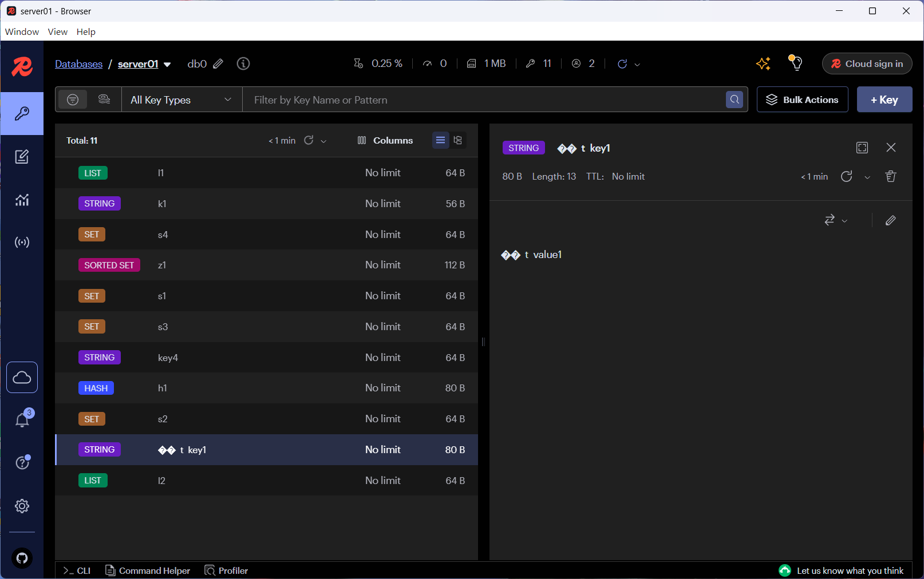
Task: Expand the server01 database dropdown
Action: coord(167,64)
